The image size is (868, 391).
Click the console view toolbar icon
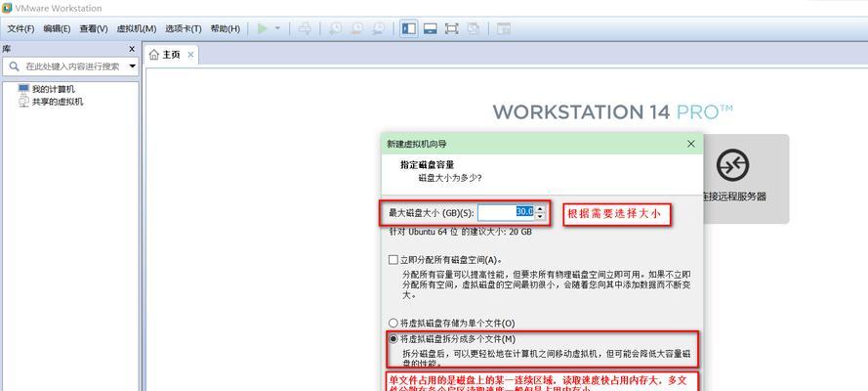pos(503,28)
